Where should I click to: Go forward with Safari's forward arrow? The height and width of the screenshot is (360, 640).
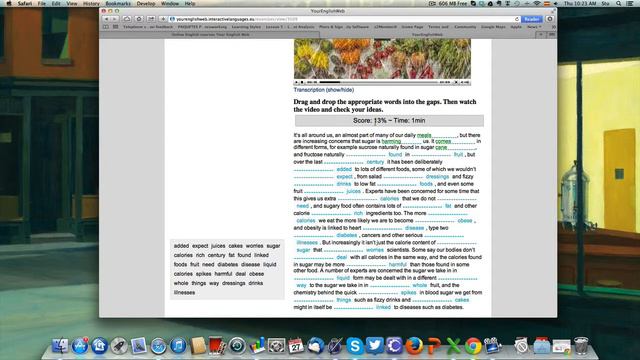point(114,19)
